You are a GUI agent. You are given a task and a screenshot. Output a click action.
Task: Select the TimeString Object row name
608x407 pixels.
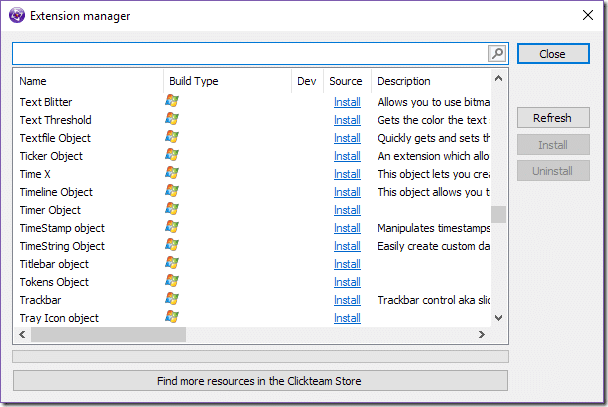point(62,246)
